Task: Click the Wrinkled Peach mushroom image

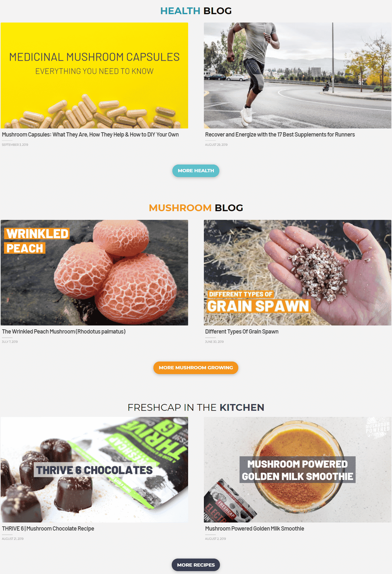Action: [94, 273]
